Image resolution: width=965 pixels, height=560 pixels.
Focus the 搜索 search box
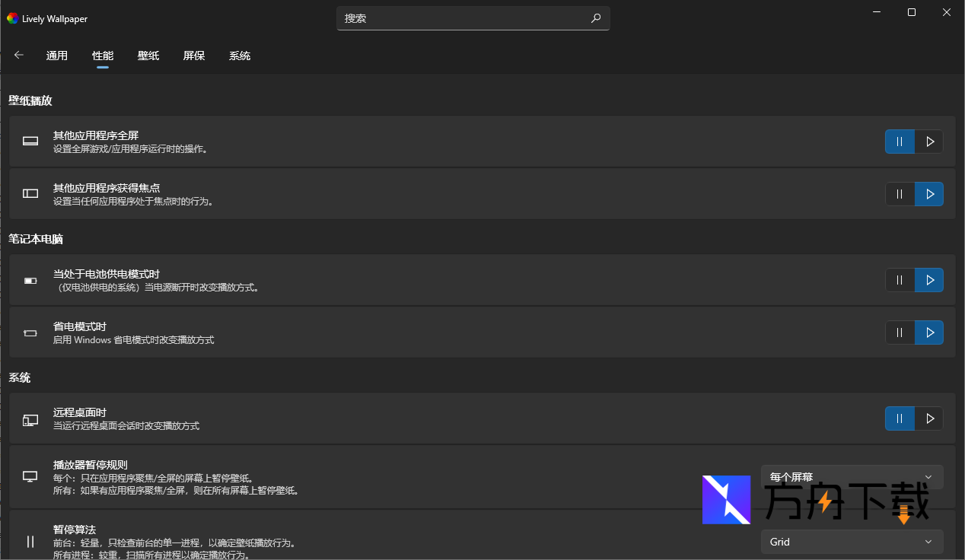(463, 18)
